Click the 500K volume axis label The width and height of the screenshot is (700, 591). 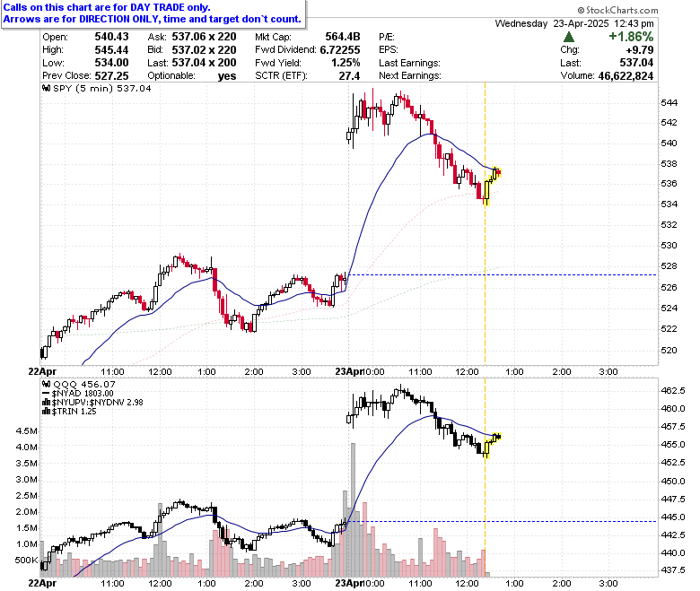point(26,561)
